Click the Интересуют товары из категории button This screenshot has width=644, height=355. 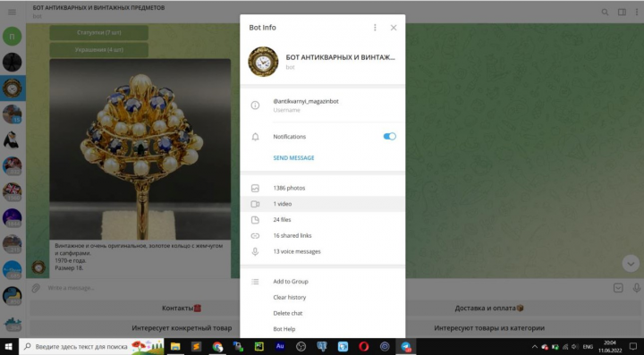(x=489, y=328)
